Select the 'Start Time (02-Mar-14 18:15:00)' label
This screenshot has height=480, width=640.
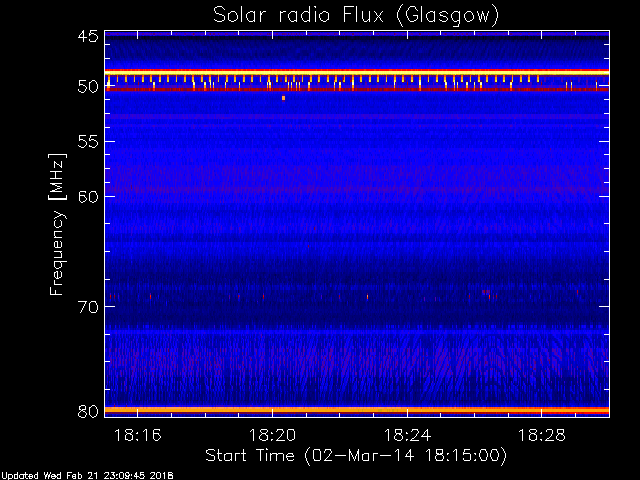click(356, 456)
